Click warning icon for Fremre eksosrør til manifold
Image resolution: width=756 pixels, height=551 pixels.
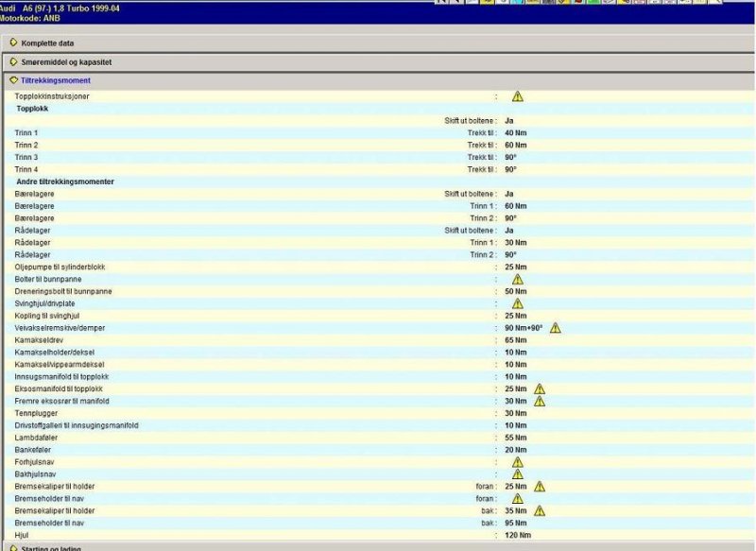coord(540,401)
